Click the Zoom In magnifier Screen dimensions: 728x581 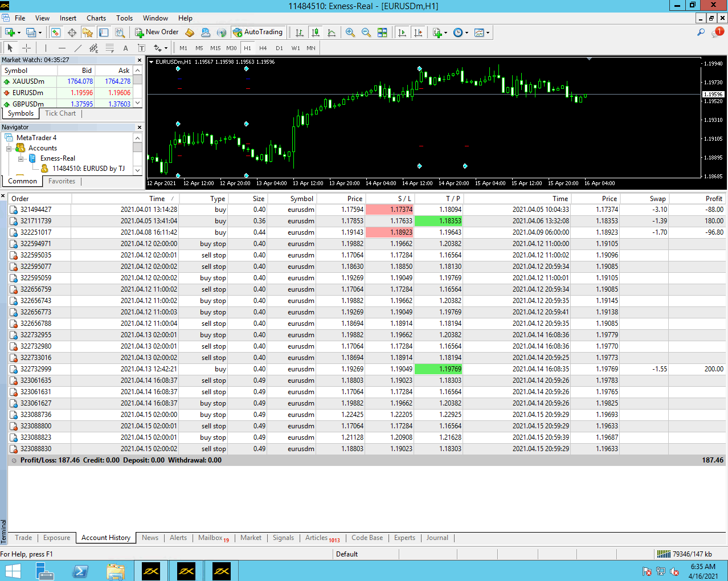[350, 32]
